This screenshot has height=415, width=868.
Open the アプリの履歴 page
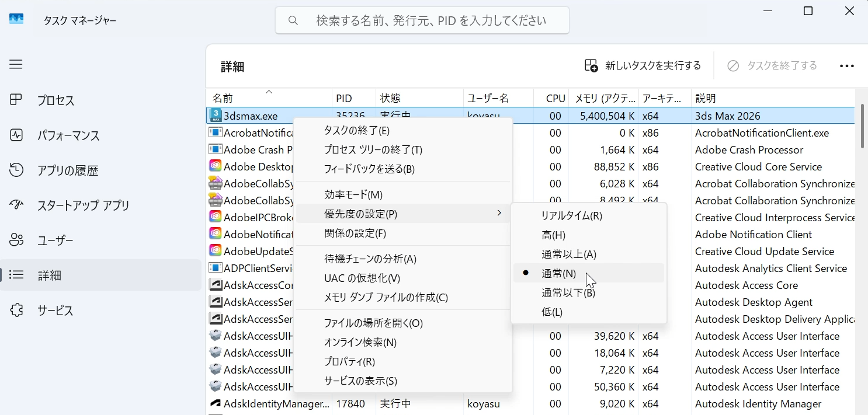[x=102, y=170]
